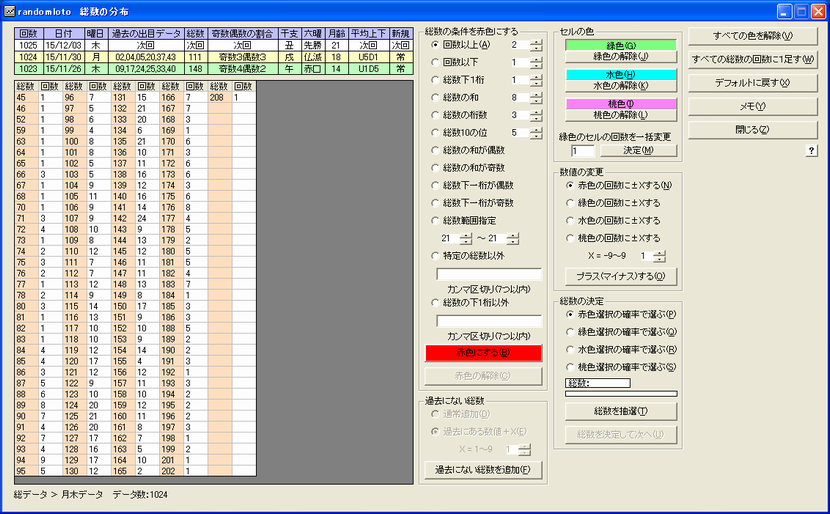Select the 回数以上(A) radio option
This screenshot has height=514, width=830.
click(x=435, y=45)
